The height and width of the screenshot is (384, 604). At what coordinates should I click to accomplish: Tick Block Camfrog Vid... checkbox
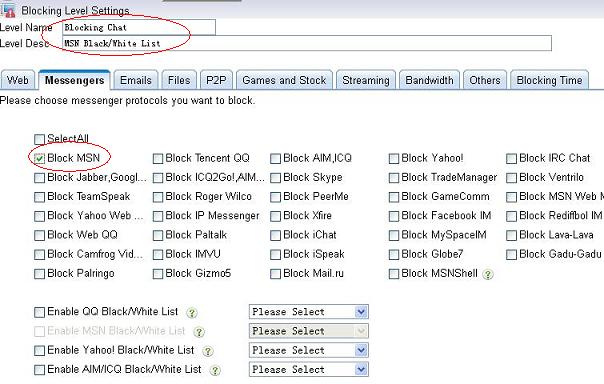[x=39, y=255]
